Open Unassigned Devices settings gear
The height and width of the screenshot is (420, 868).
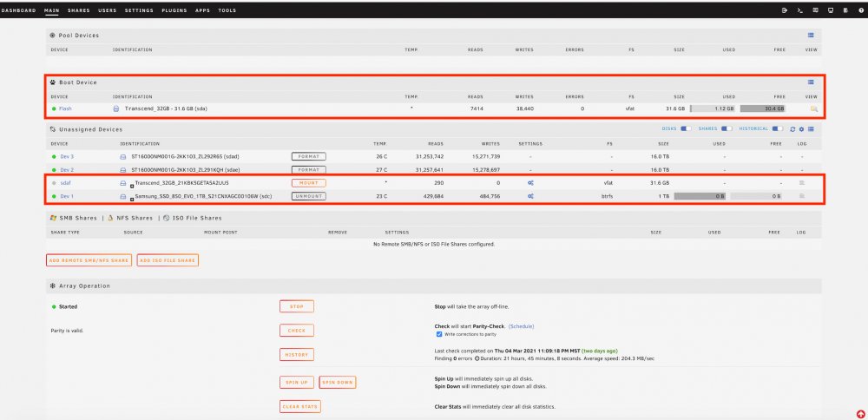(x=801, y=129)
